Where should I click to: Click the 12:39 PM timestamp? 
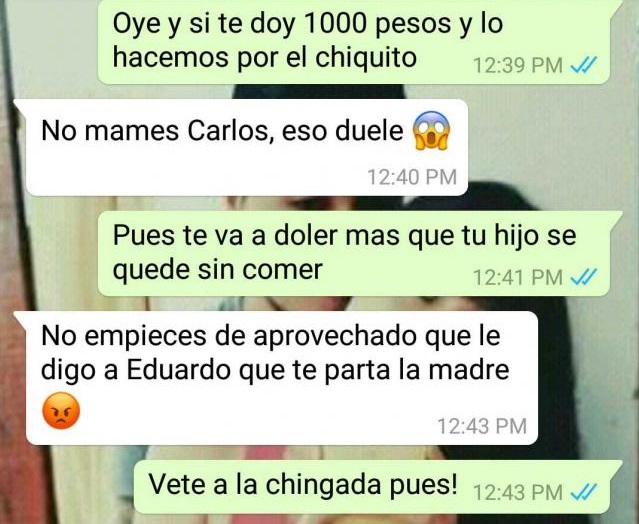(518, 65)
